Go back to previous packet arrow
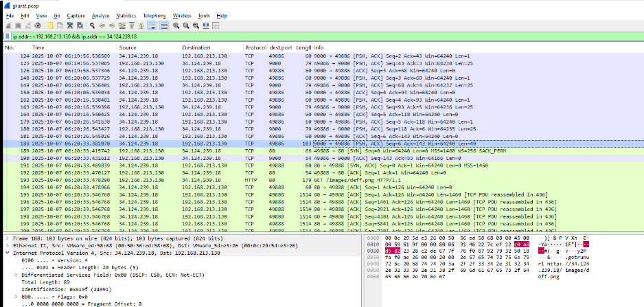Screen dimensions: 644x307 click(x=102, y=25)
